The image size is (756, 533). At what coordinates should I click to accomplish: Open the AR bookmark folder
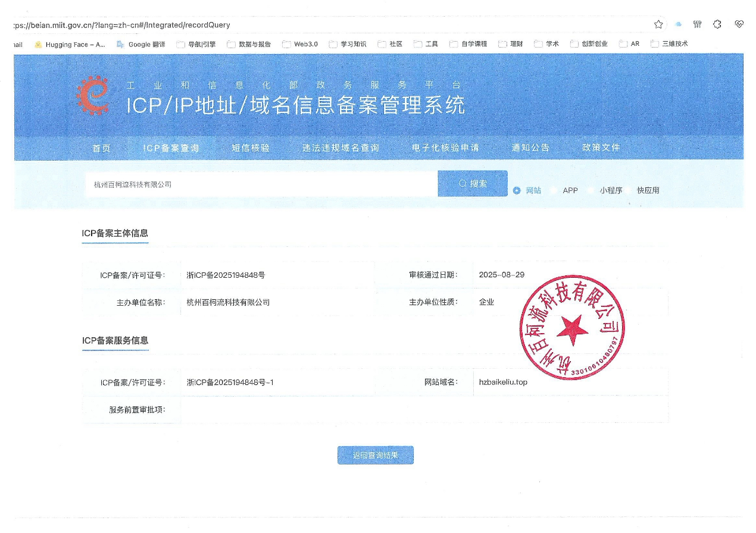(x=629, y=44)
